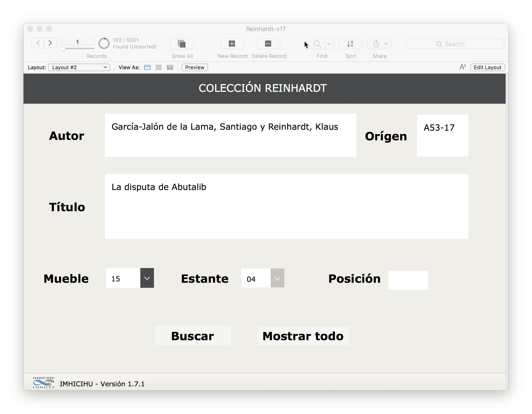
Task: Click the Mostrar todo button
Action: coord(303,336)
